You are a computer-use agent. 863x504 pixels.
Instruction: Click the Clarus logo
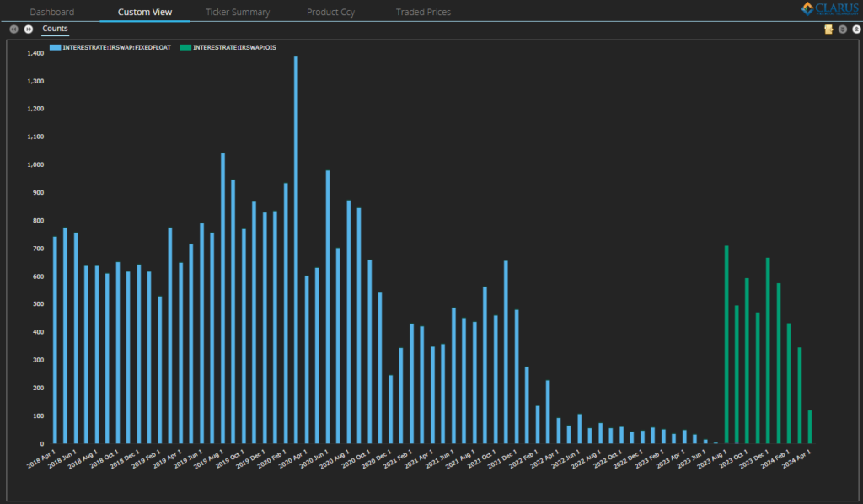(829, 8)
